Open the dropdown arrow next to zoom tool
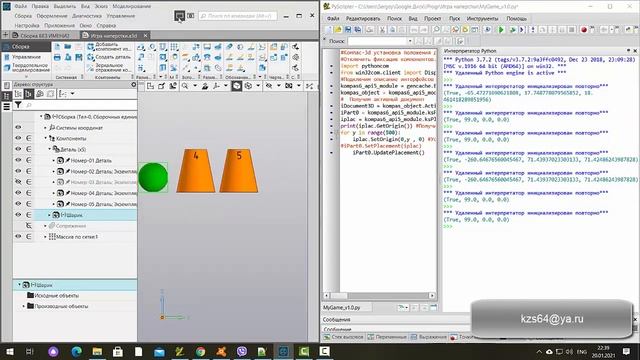Image resolution: width=640 pixels, height=360 pixels. coord(195,86)
